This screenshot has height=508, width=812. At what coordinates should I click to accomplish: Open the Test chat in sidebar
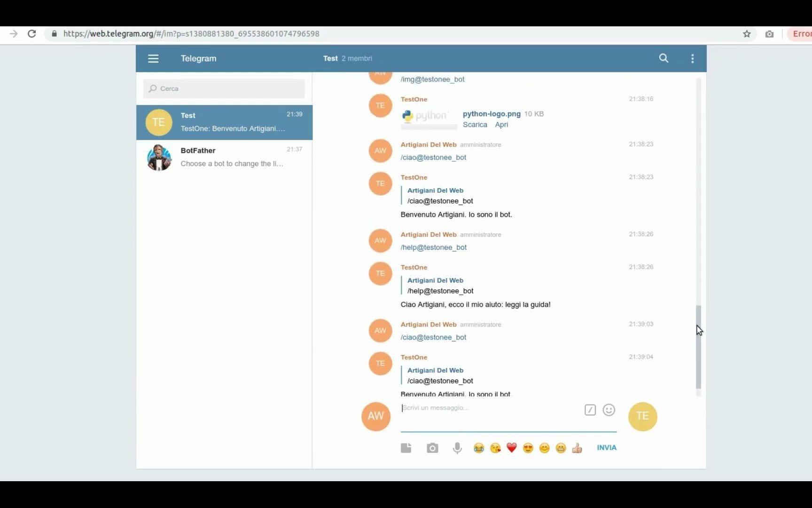coord(224,122)
